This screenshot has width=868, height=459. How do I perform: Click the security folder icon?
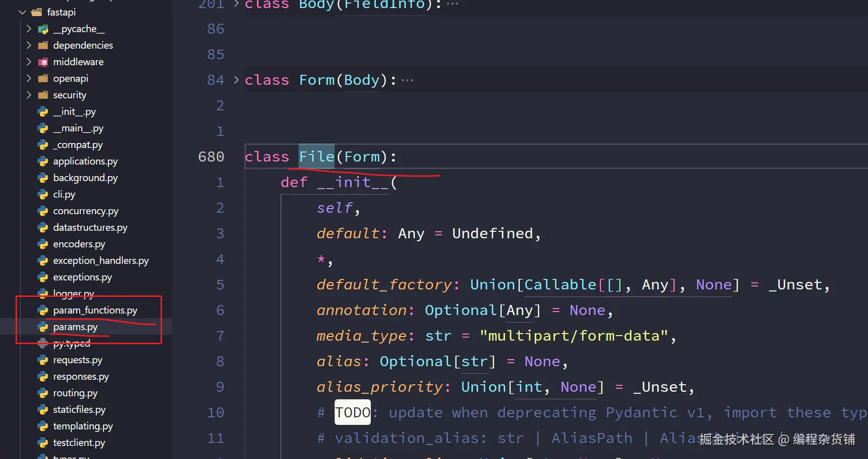point(43,95)
